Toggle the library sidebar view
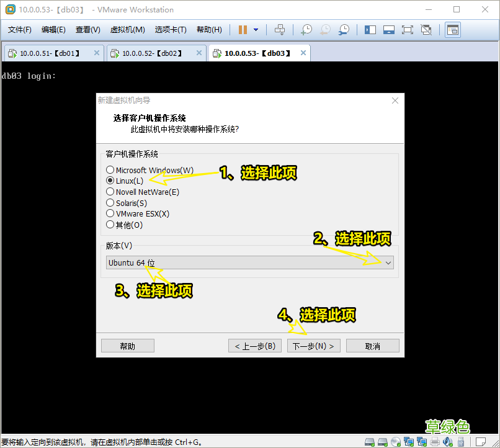Screen dimensions: 500x448 (x=370, y=30)
